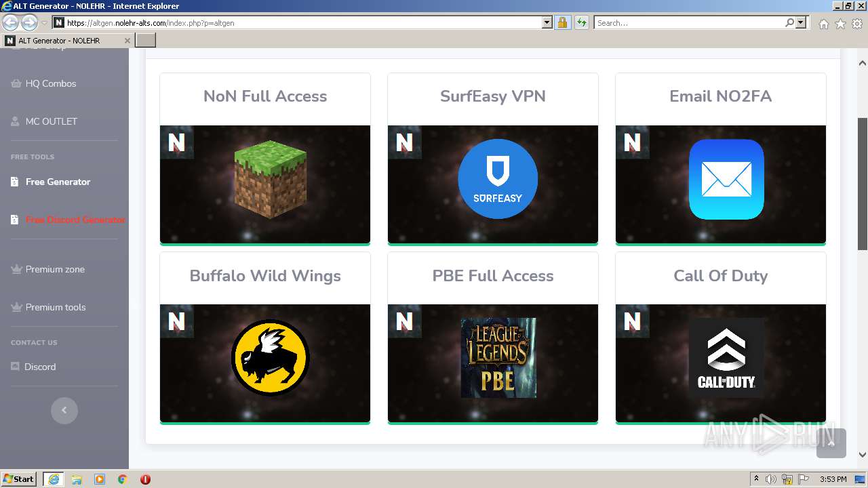Image resolution: width=868 pixels, height=488 pixels.
Task: Click the refresh page icon
Action: click(x=581, y=22)
